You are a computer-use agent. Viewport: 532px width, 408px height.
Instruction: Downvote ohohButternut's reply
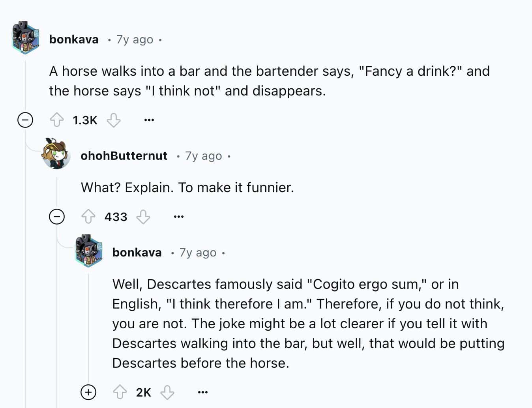point(144,216)
